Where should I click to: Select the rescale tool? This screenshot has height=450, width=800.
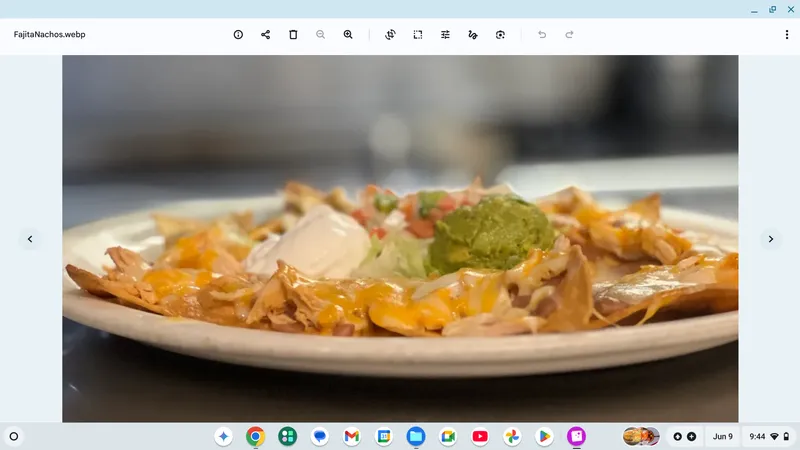(418, 35)
